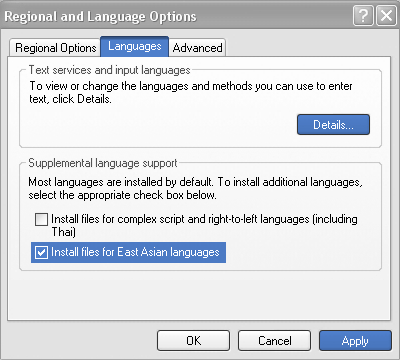
Task: Open the Advanced tab
Action: point(197,48)
